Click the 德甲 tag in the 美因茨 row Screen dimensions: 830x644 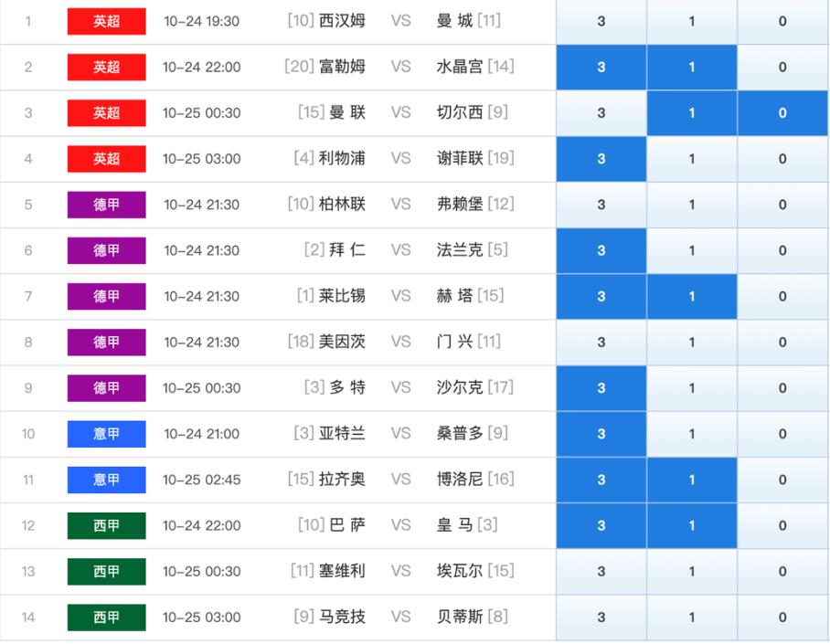click(106, 343)
